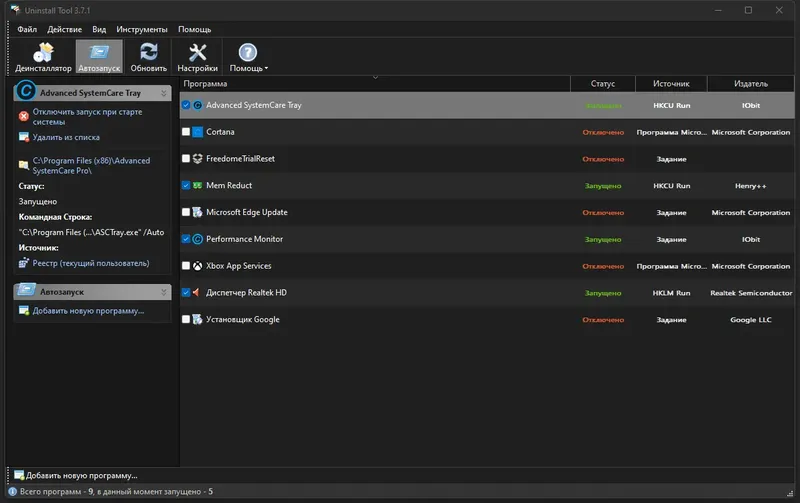Sort by the Статус column header
The width and height of the screenshot is (800, 503).
pyautogui.click(x=603, y=84)
